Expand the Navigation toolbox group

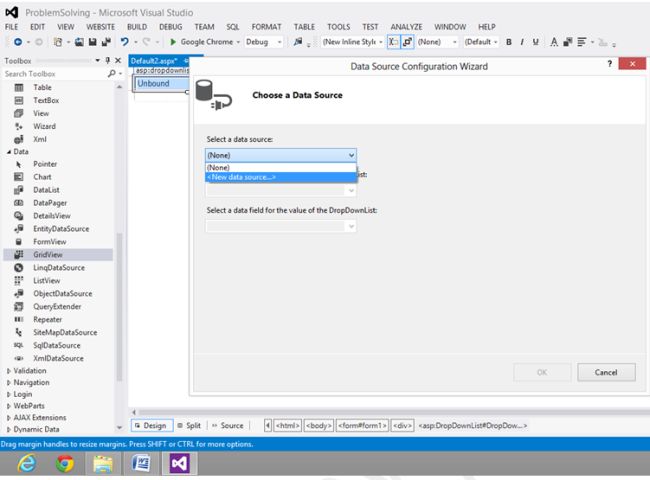[9, 383]
